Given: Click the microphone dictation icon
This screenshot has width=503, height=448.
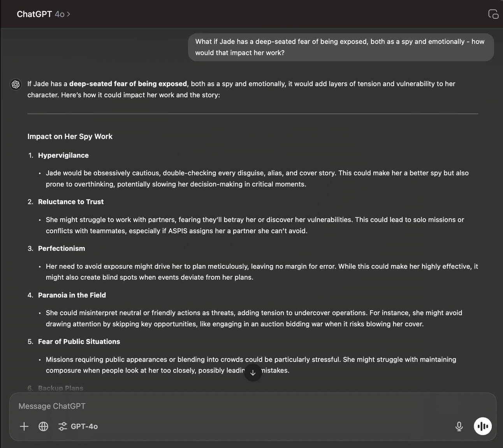Looking at the screenshot, I should [459, 426].
